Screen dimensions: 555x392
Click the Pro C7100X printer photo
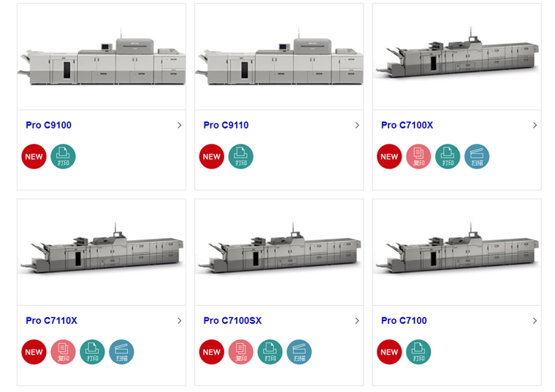click(456, 57)
